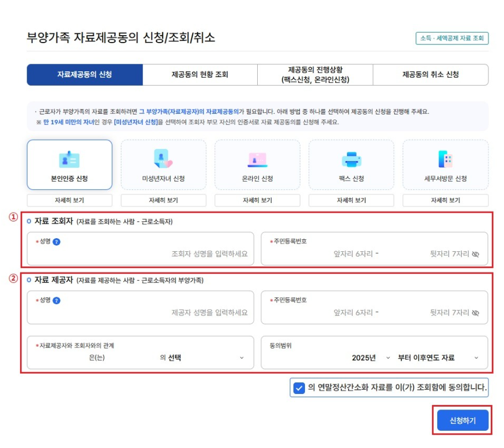
Task: Select the 본인인증 신청 ID card icon
Action: 69,159
